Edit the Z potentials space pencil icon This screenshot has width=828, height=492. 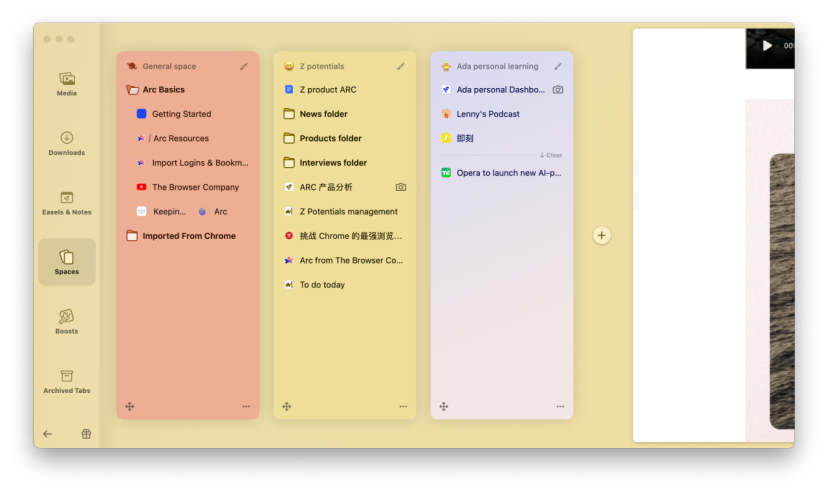(401, 66)
